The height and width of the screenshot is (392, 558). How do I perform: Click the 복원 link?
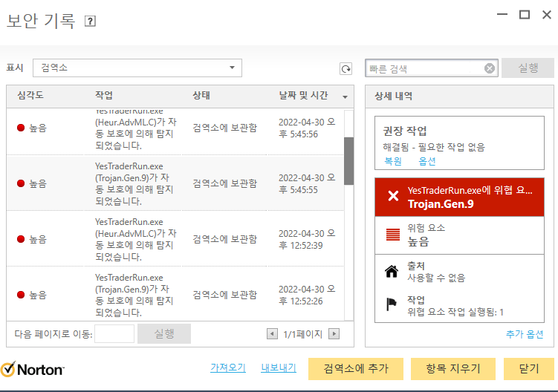click(x=392, y=160)
